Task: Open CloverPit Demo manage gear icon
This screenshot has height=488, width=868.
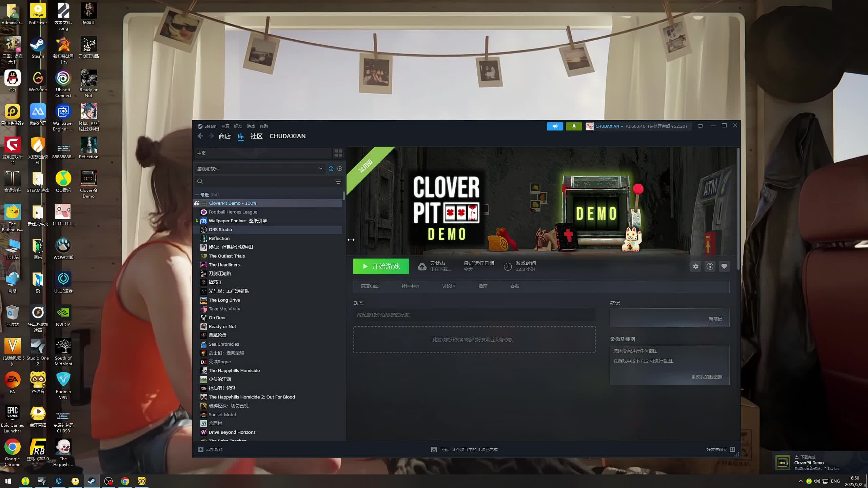Action: coord(696,266)
